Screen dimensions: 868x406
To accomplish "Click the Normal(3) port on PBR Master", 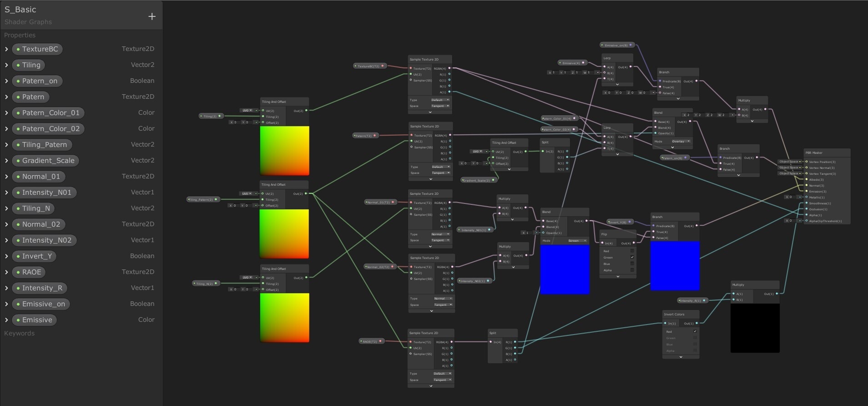I will (807, 185).
